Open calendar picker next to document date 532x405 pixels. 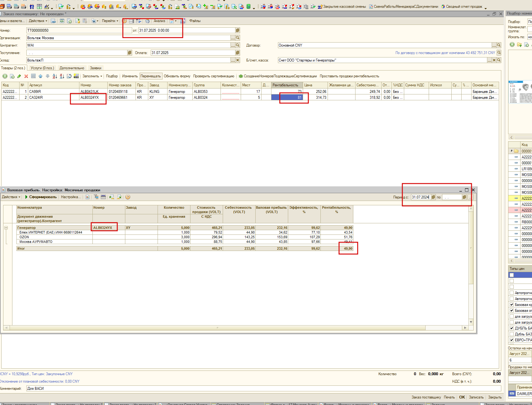[x=238, y=30]
